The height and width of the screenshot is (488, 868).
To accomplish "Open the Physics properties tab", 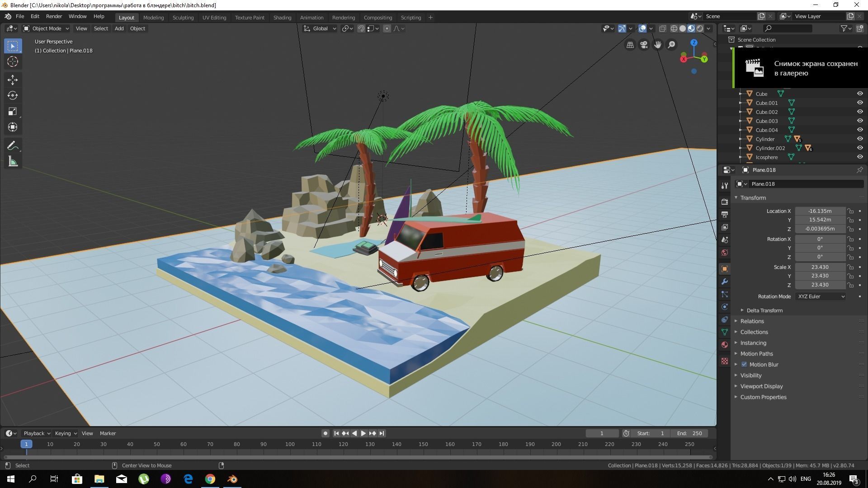I will [725, 307].
